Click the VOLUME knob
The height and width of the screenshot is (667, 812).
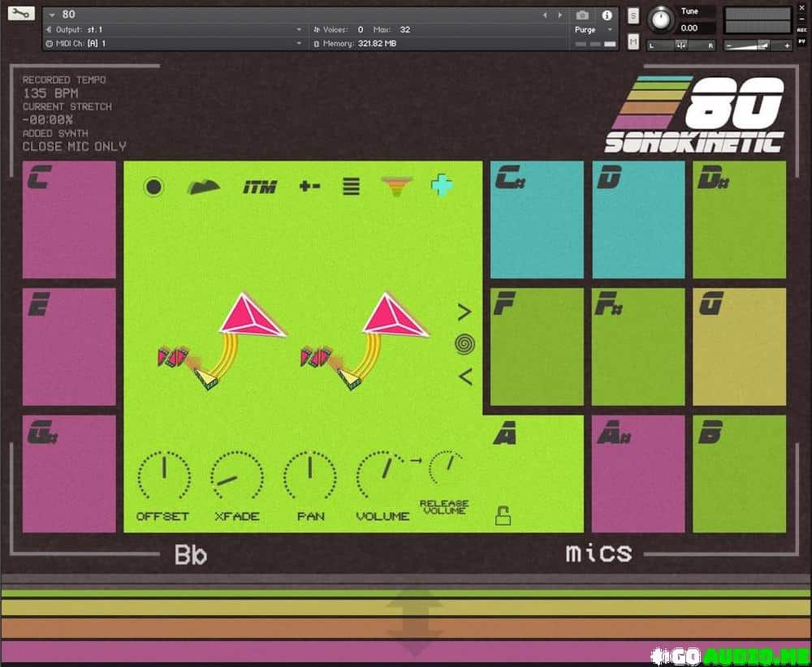click(x=382, y=476)
